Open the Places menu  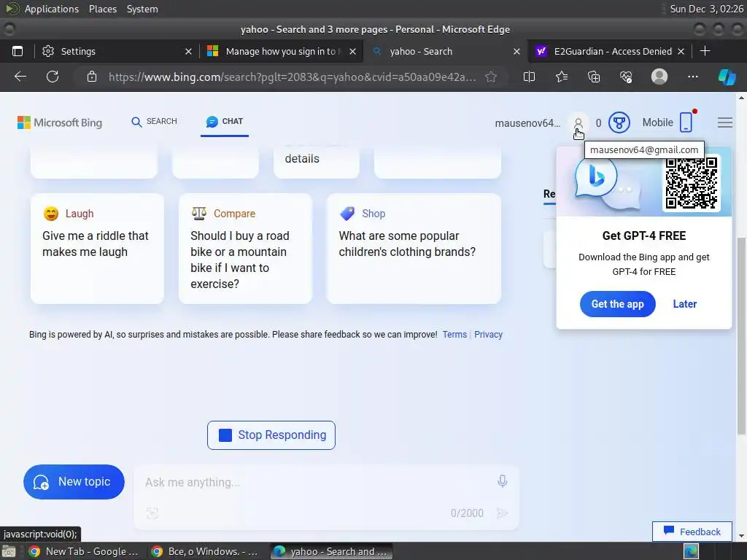pos(102,9)
